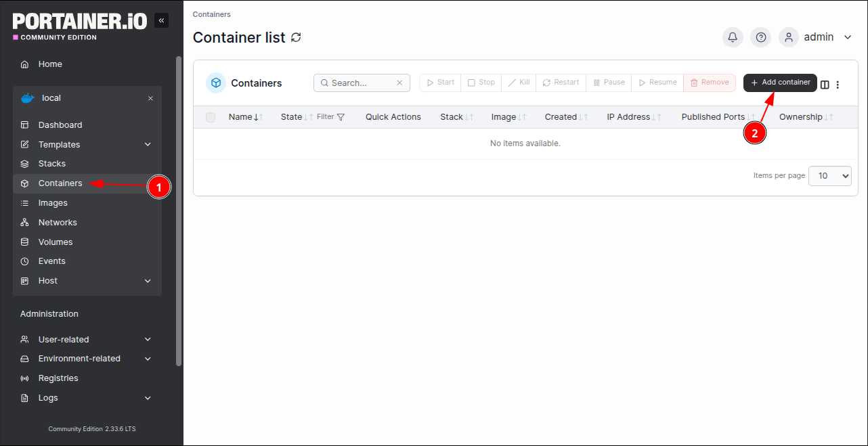Click the table column settings icon
This screenshot has height=446, width=868.
(x=825, y=85)
